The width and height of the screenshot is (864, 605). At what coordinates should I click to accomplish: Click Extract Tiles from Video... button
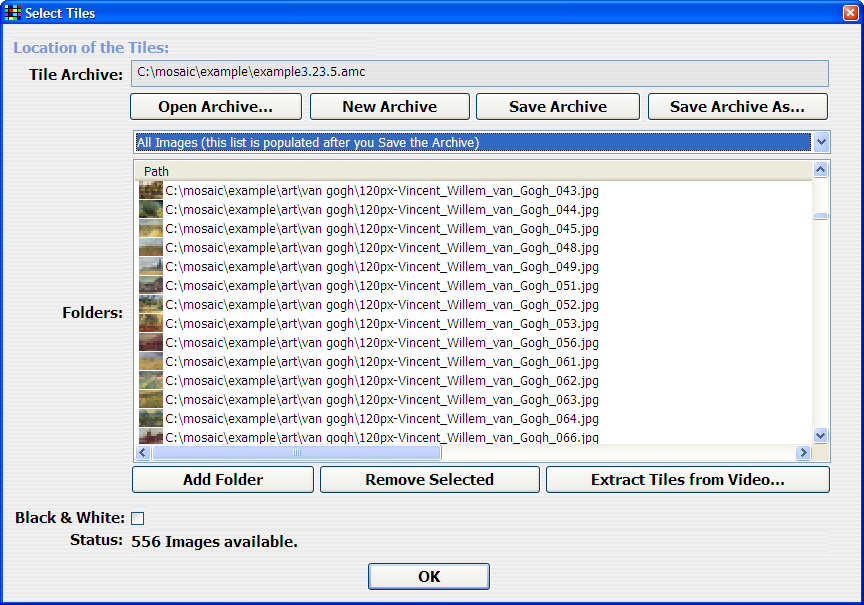pos(687,480)
